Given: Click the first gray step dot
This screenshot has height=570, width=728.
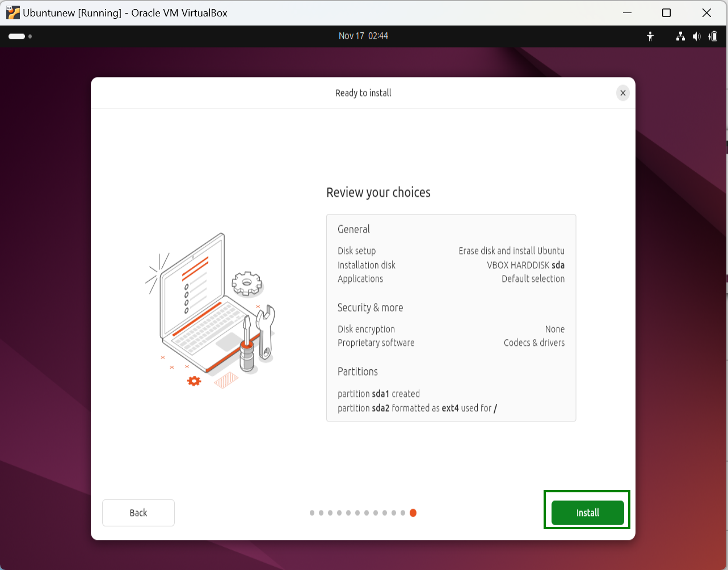Looking at the screenshot, I should click(x=312, y=513).
